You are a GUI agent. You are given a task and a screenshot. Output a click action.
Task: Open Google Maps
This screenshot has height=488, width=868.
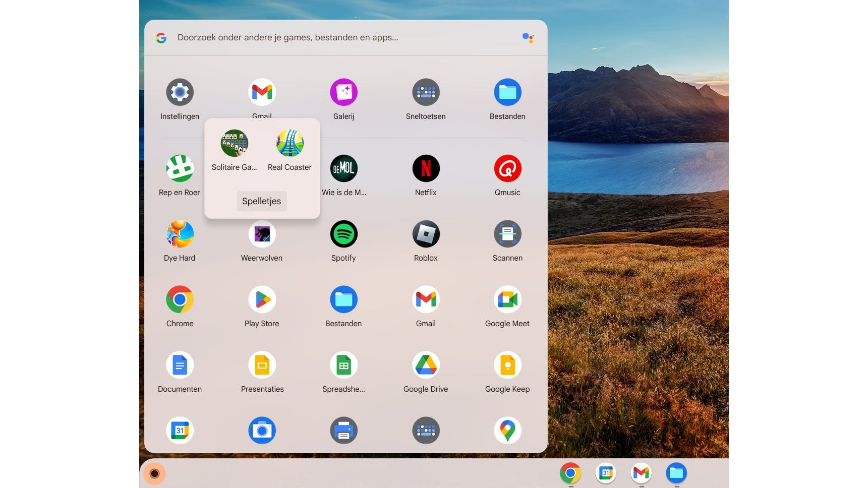coord(507,431)
